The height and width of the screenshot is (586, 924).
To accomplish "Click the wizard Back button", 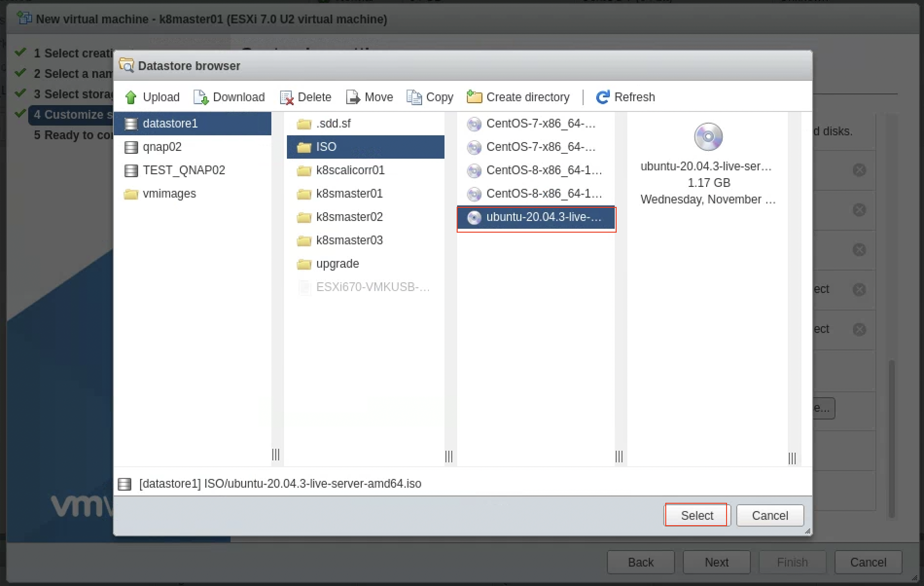I will (640, 562).
